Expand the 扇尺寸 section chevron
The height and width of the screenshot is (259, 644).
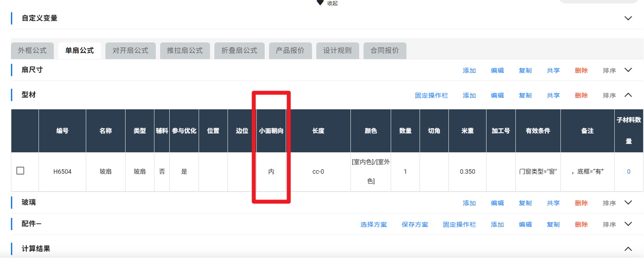(x=628, y=70)
